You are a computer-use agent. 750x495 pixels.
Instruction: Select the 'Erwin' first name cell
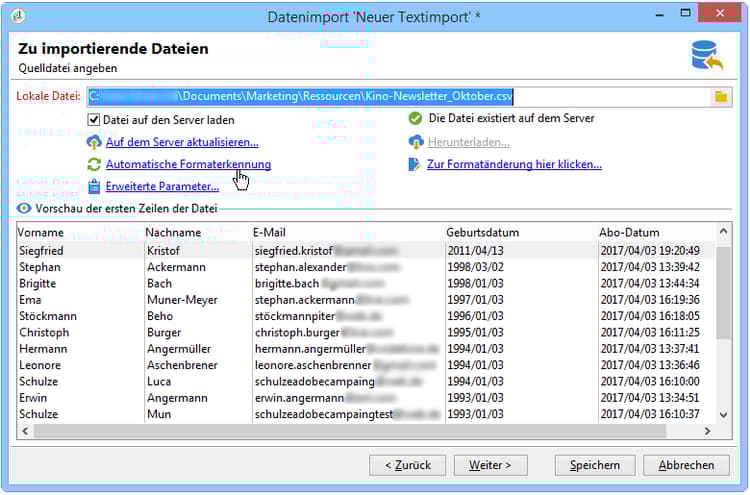80,398
